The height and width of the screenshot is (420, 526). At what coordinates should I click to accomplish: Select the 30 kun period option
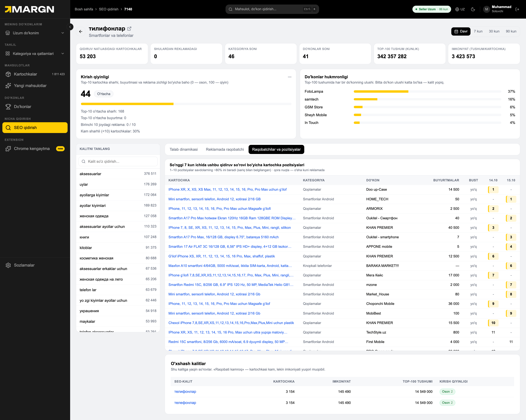(x=494, y=31)
